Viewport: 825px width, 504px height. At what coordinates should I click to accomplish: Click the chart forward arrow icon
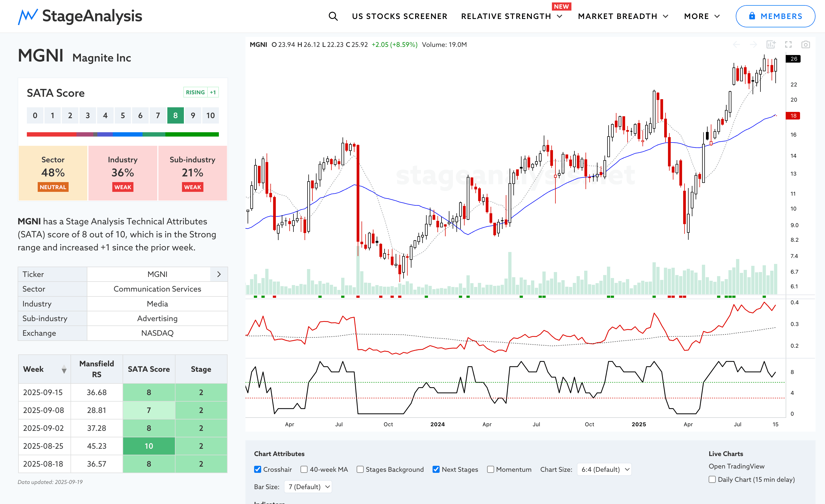point(753,44)
